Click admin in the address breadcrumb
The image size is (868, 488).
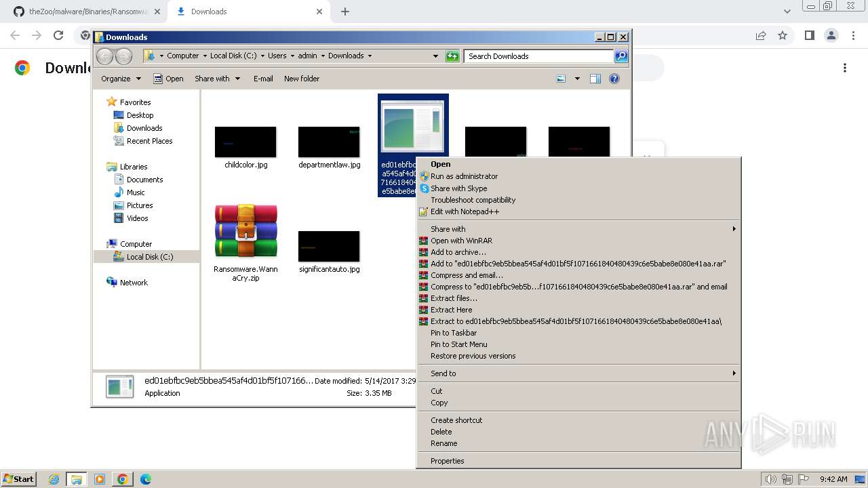(x=307, y=56)
